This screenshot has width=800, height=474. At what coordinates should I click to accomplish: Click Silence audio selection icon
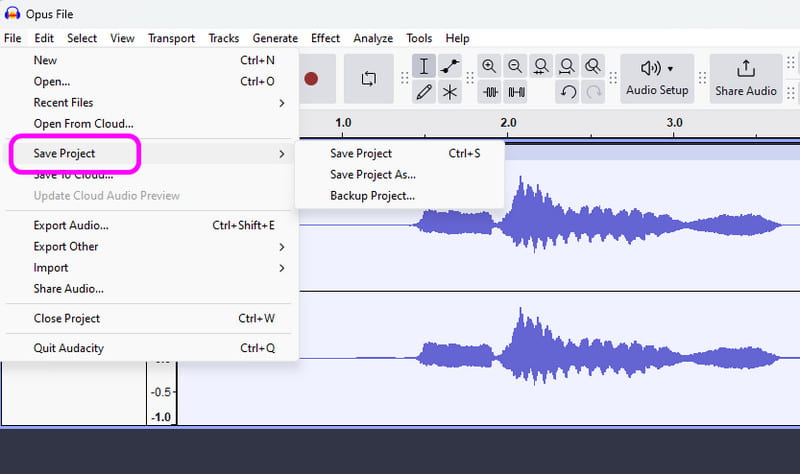[x=516, y=92]
